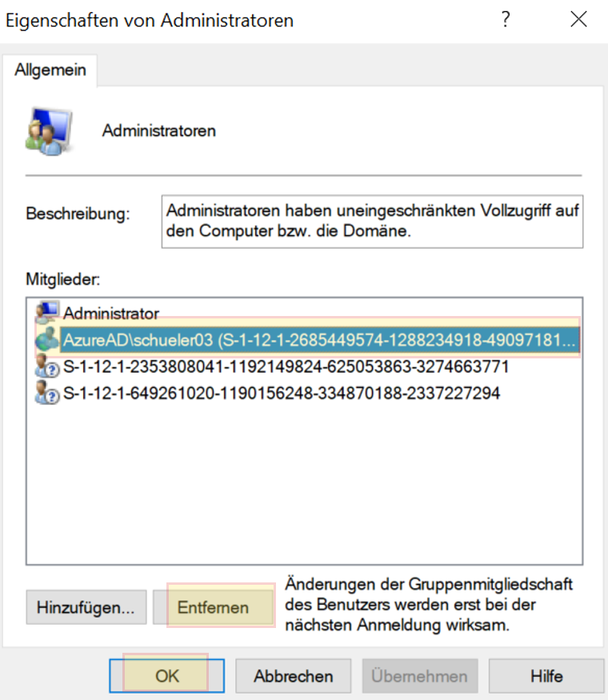Click the unknown-account icon for SID ending 3274663771
608x700 pixels.
click(47, 367)
